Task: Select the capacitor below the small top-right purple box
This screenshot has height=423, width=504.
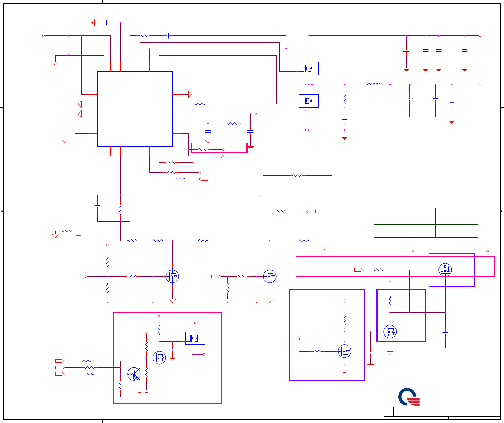Action: [445, 333]
